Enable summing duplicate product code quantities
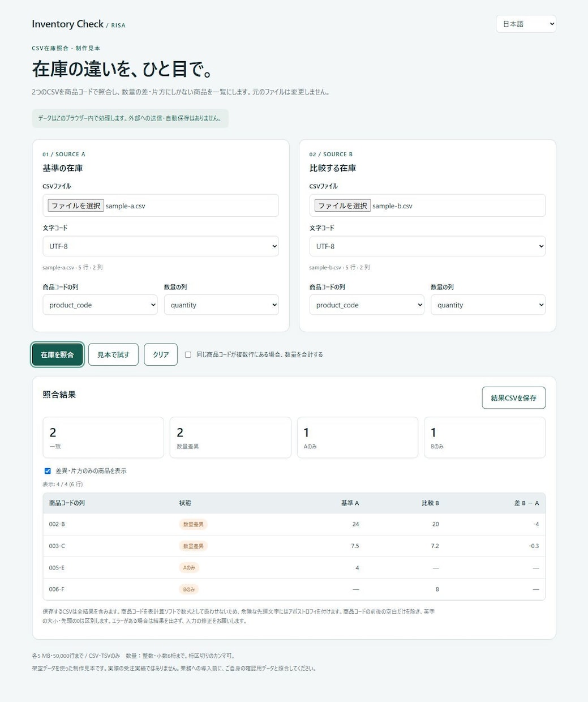The height and width of the screenshot is (702, 588). 188,354
